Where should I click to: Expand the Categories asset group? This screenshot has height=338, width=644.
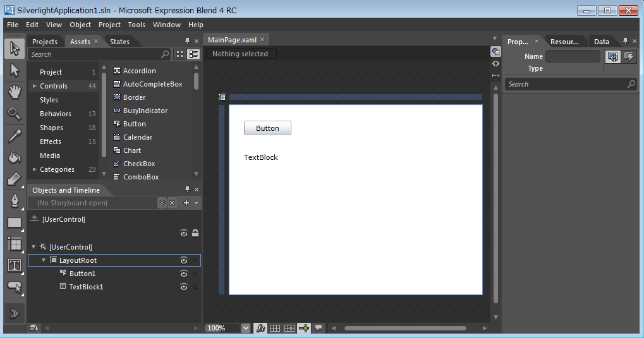pos(35,169)
